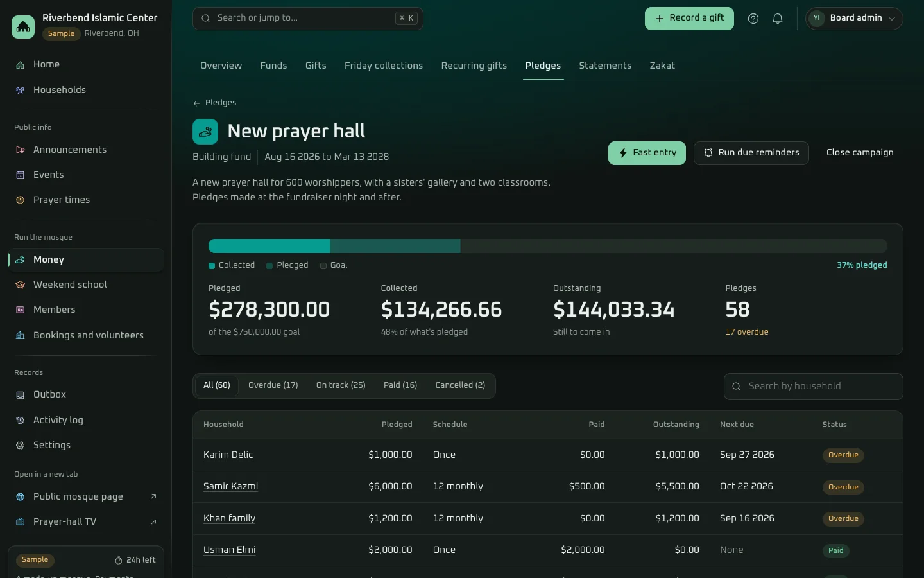The height and width of the screenshot is (578, 924).
Task: Click the Activity log history icon
Action: pos(21,421)
